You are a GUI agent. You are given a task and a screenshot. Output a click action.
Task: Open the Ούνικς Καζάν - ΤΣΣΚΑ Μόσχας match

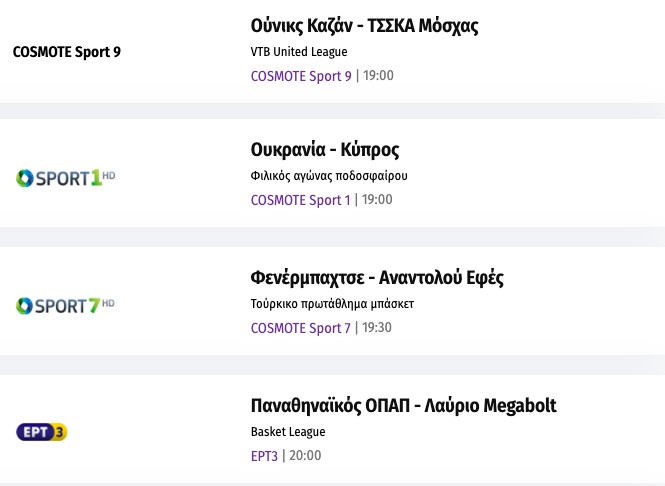pyautogui.click(x=364, y=26)
